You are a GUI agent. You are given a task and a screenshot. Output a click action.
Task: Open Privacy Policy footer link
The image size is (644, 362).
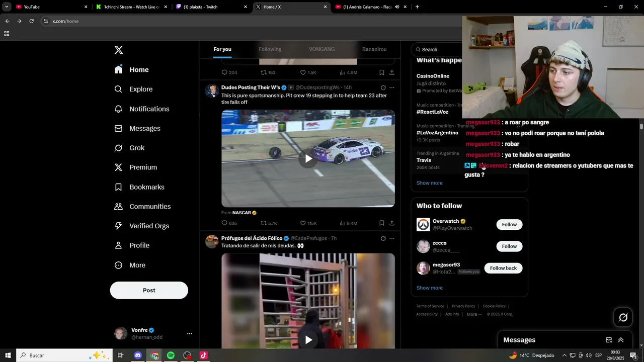pyautogui.click(x=463, y=306)
